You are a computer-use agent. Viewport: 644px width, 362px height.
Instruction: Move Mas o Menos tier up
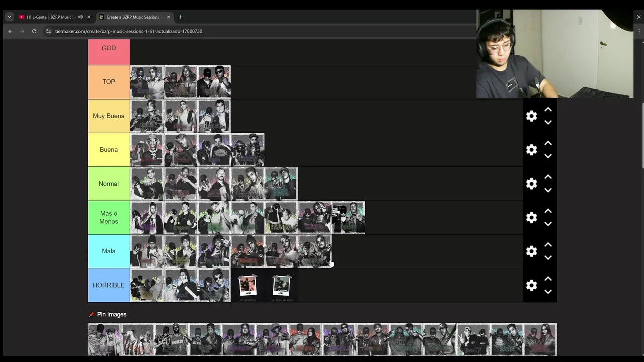(x=548, y=211)
